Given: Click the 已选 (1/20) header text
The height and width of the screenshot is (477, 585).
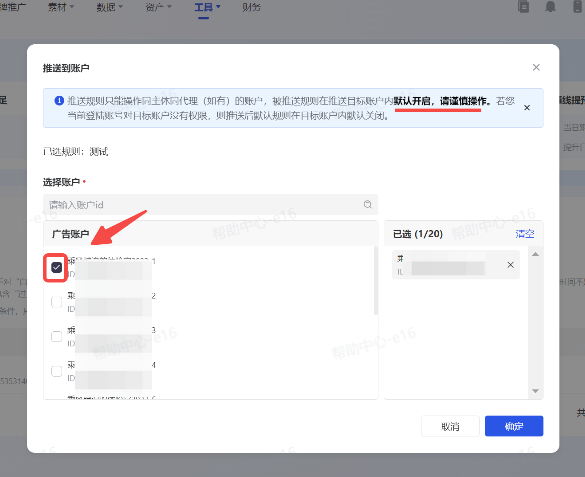Looking at the screenshot, I should tap(418, 234).
